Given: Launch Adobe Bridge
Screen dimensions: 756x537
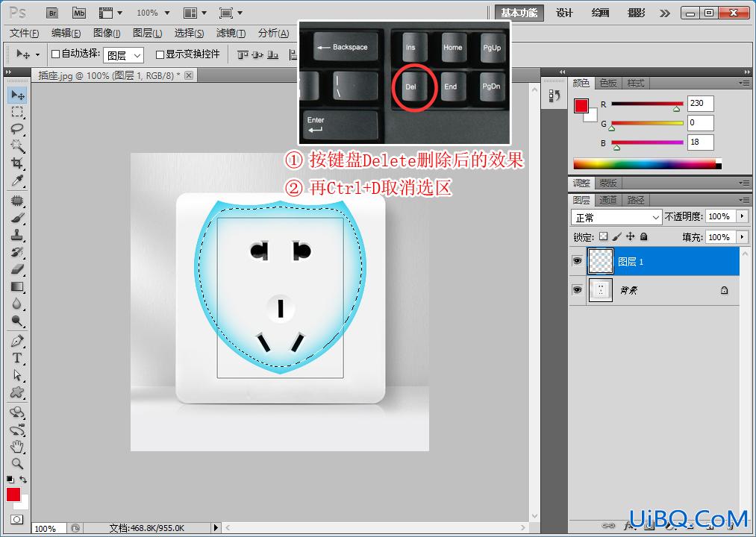Looking at the screenshot, I should [x=52, y=13].
